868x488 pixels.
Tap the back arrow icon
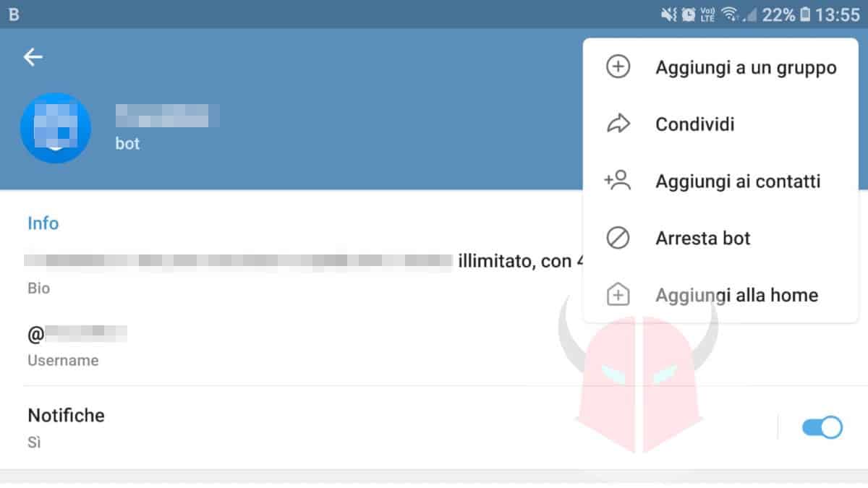[x=33, y=57]
